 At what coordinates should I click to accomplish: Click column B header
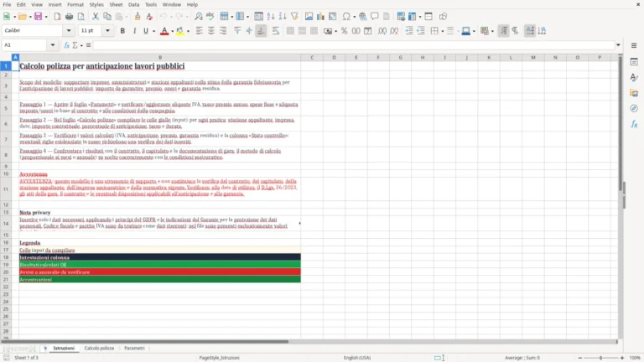[160, 58]
